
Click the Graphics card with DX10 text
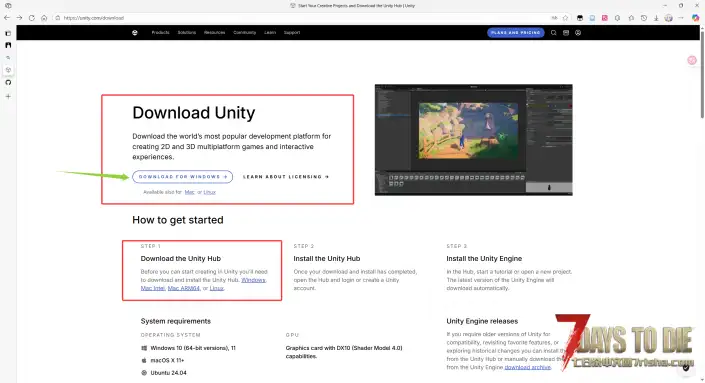point(344,352)
